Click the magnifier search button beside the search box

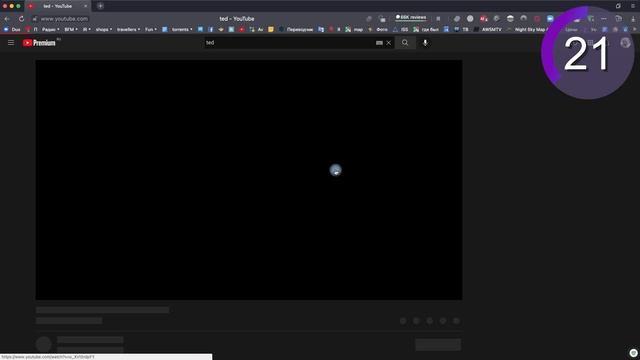(x=405, y=42)
